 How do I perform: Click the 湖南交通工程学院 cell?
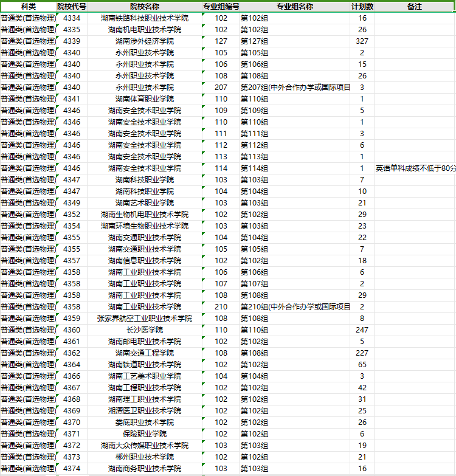click(x=144, y=353)
